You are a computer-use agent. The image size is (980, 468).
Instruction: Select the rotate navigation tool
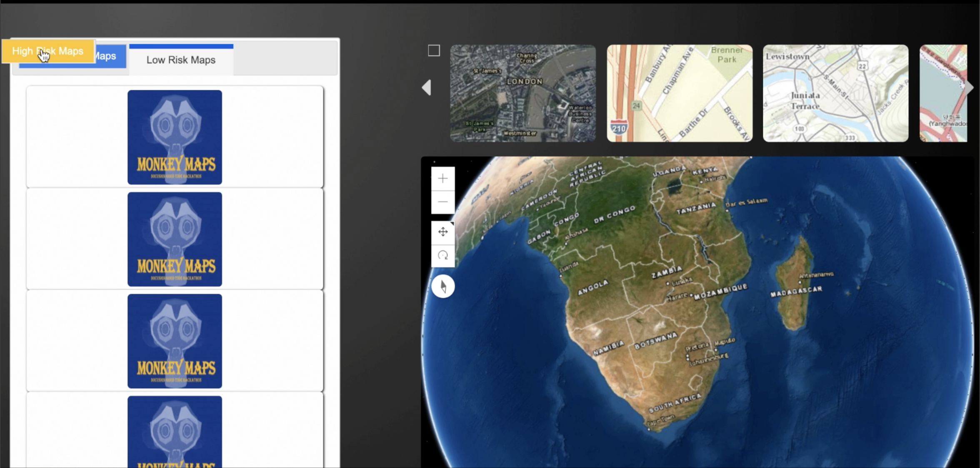point(442,255)
